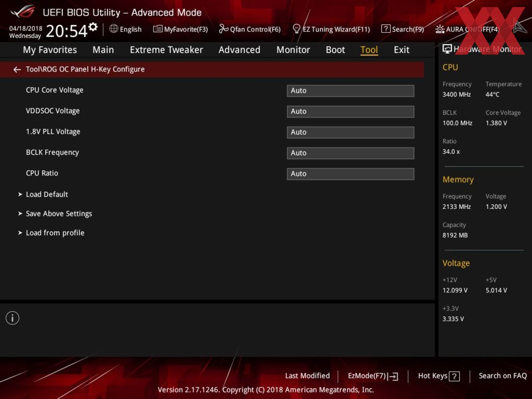Switch to Main tab
Viewport: 532px width, 399px height.
[x=103, y=50]
